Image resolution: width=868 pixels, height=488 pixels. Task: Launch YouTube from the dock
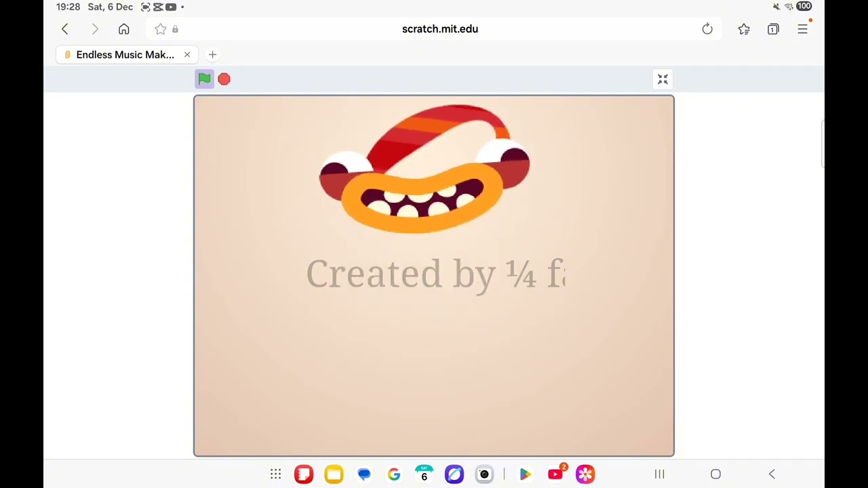pos(555,474)
